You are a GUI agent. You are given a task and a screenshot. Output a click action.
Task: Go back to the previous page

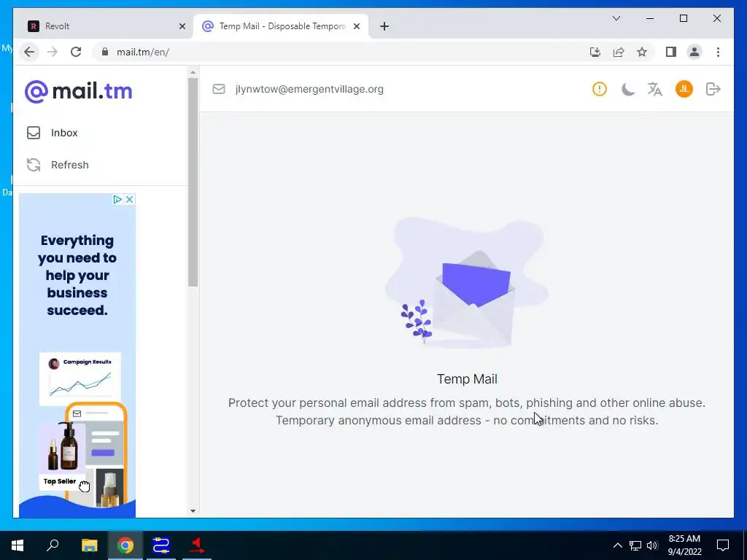click(29, 52)
